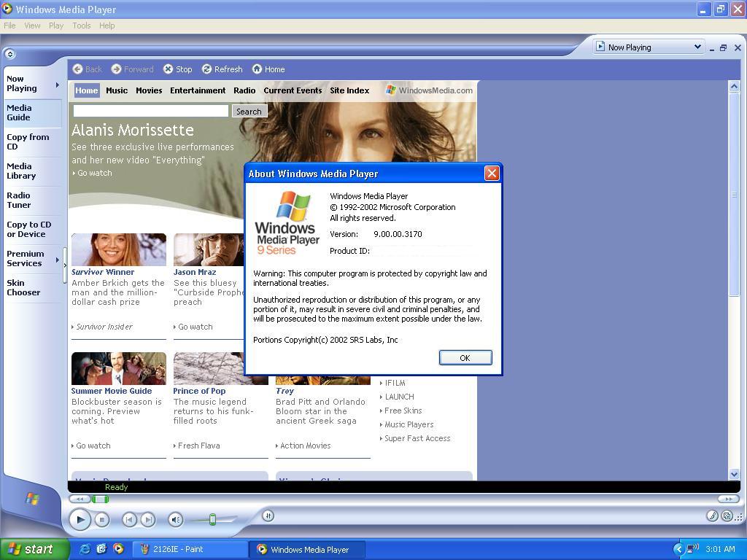Image resolution: width=747 pixels, height=560 pixels.
Task: Expand Now Playing sidebar arrow
Action: coord(58,85)
